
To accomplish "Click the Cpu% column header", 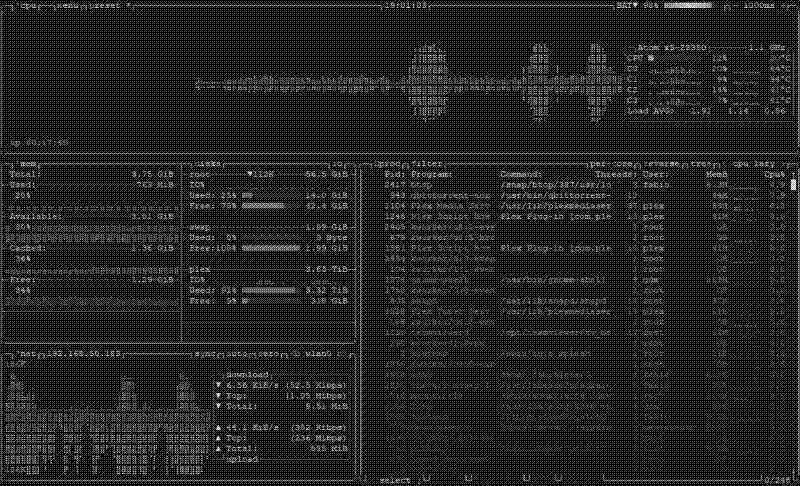I will click(x=775, y=174).
